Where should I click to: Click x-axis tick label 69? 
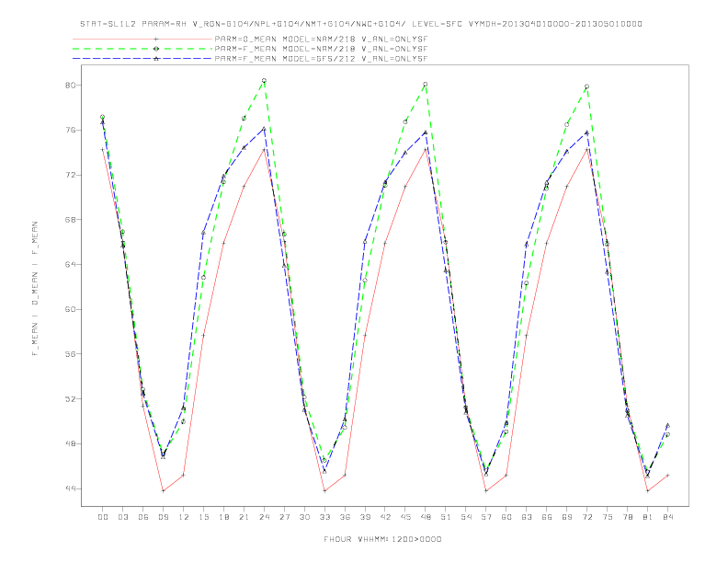point(567,517)
